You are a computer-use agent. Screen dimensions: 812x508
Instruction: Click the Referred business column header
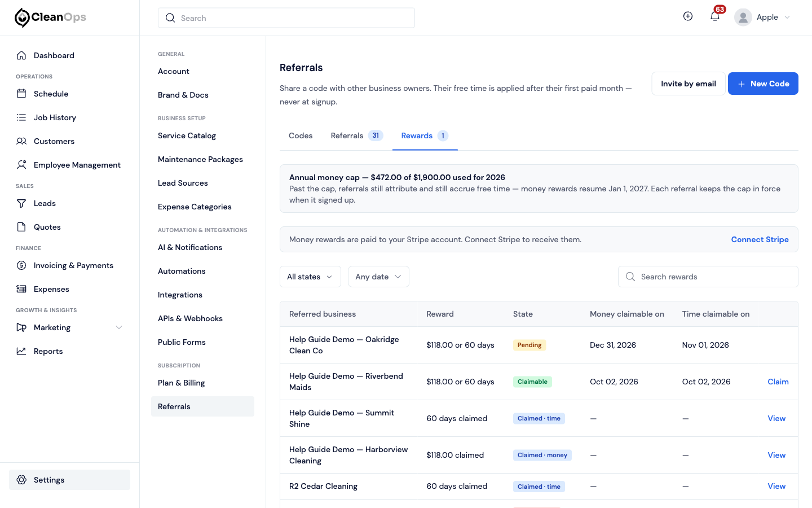pyautogui.click(x=323, y=314)
